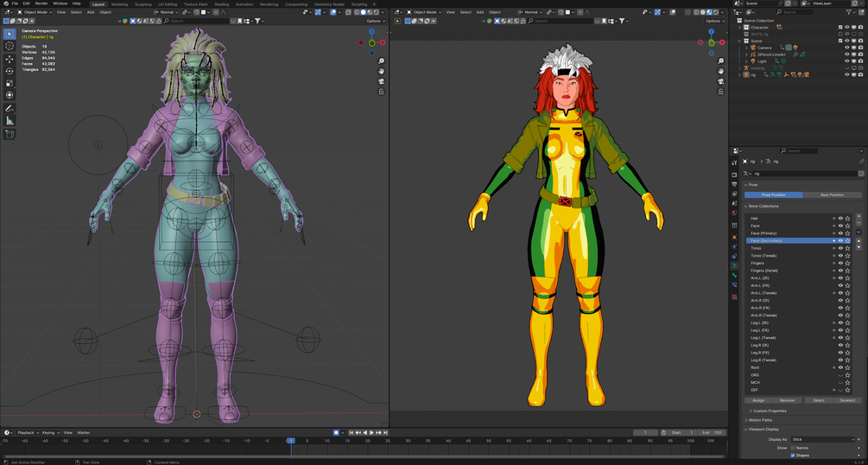The width and height of the screenshot is (868, 465).
Task: Toggle visibility of Torso bone collection
Action: click(840, 248)
